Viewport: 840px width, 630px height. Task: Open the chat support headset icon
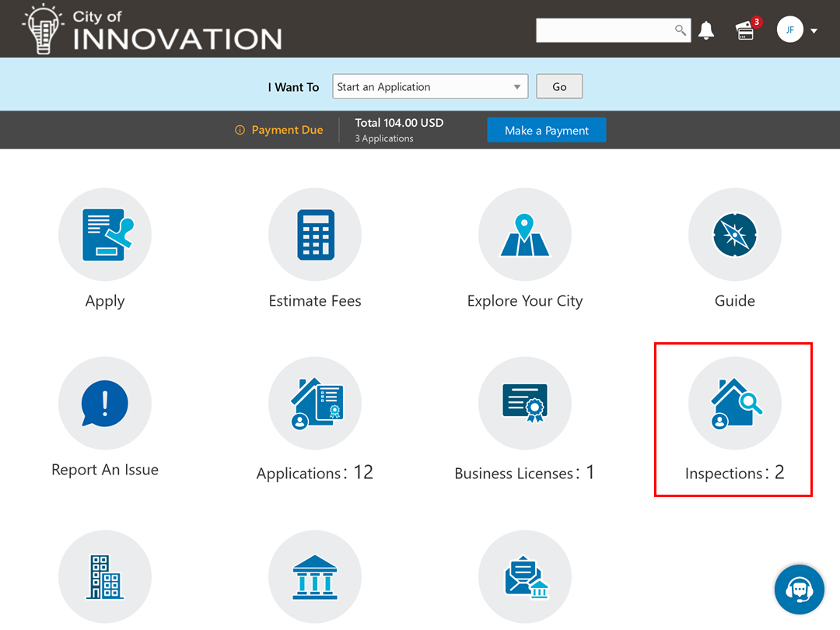coord(800,590)
